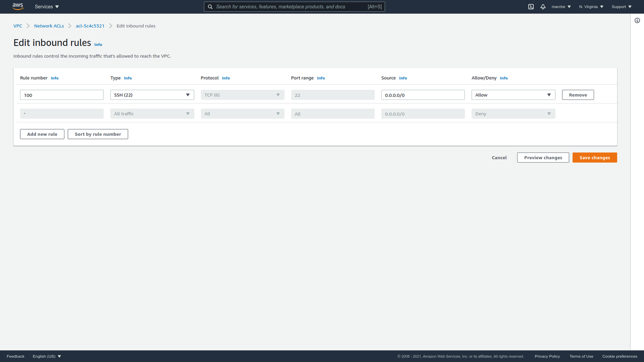The width and height of the screenshot is (644, 362).
Task: Open Info link next to Source
Action: click(x=403, y=78)
